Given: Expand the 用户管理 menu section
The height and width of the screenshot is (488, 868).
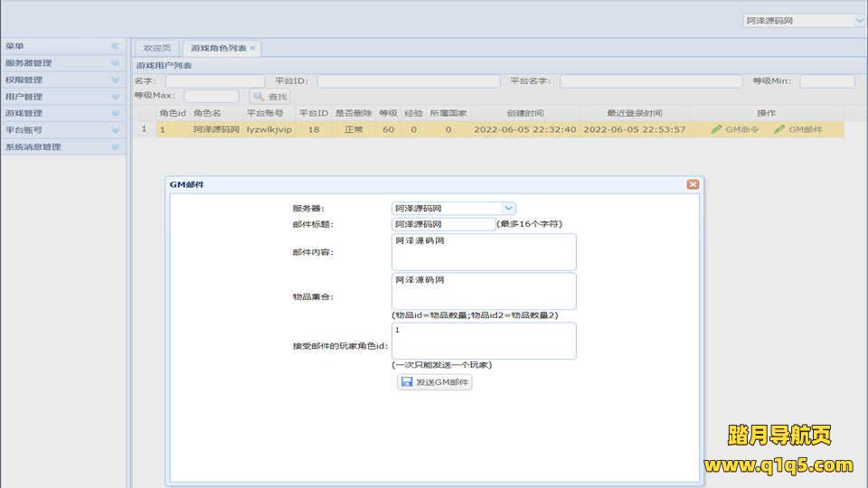Looking at the screenshot, I should pos(115,97).
